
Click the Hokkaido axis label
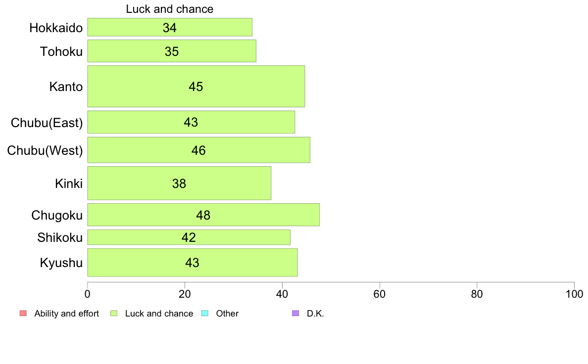pyautogui.click(x=56, y=28)
